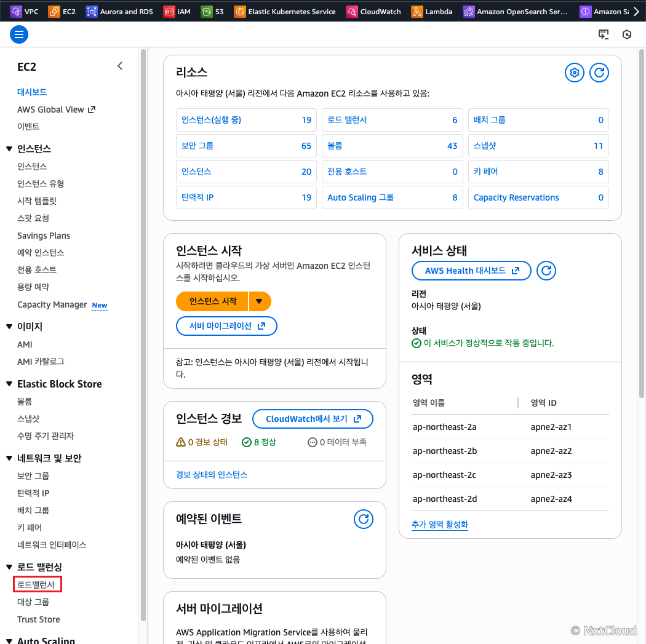Collapse the 이미지 navigation section
Image resolution: width=646 pixels, height=644 pixels.
point(9,327)
